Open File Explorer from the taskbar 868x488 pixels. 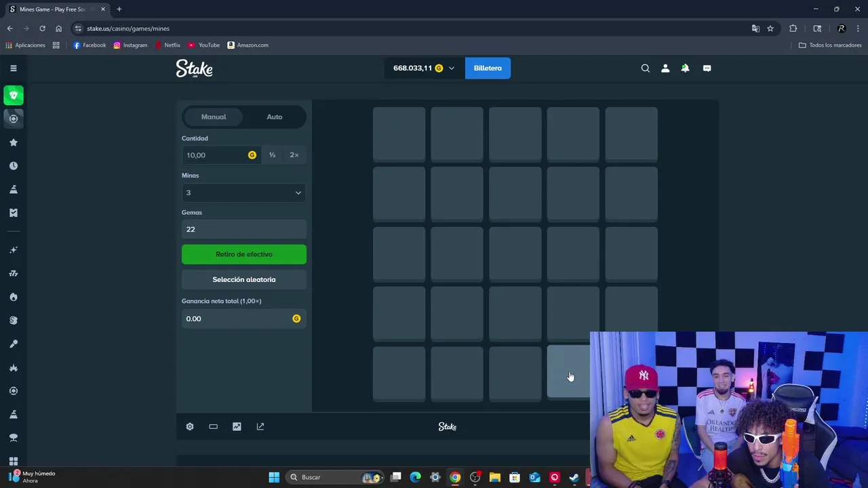(x=495, y=477)
